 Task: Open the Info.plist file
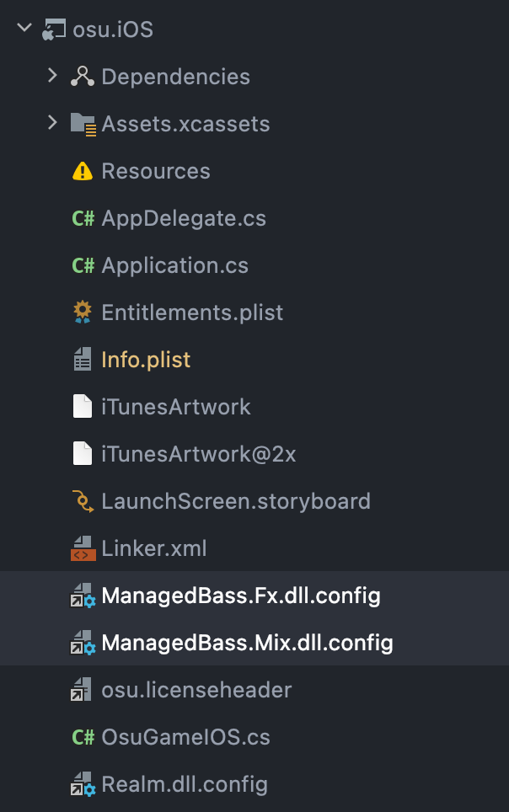(x=145, y=360)
